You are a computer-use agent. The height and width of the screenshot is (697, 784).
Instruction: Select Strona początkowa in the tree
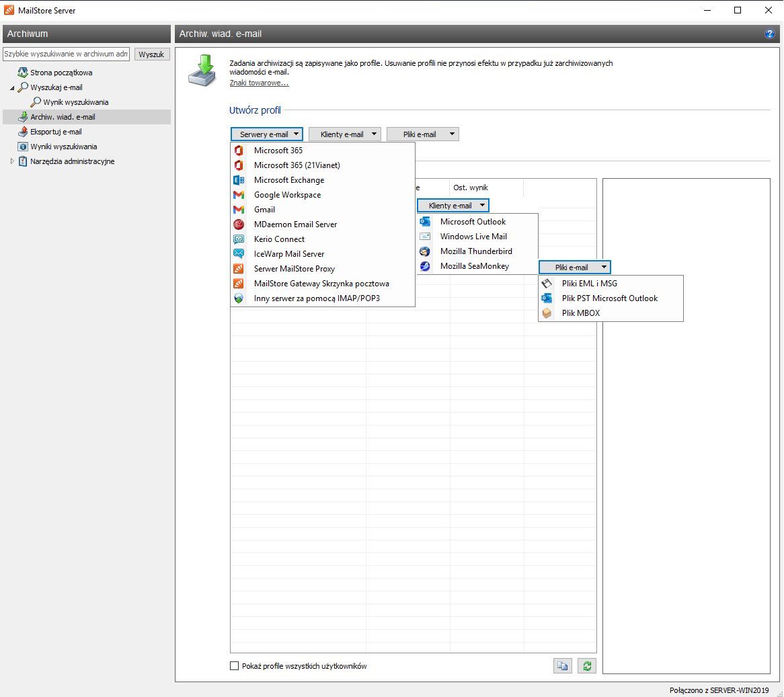[x=61, y=73]
